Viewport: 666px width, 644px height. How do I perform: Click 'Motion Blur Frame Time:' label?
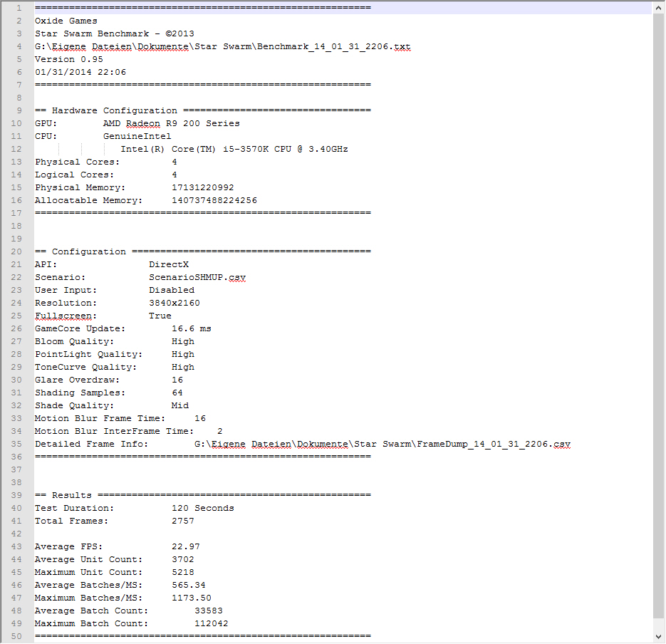click(x=100, y=418)
